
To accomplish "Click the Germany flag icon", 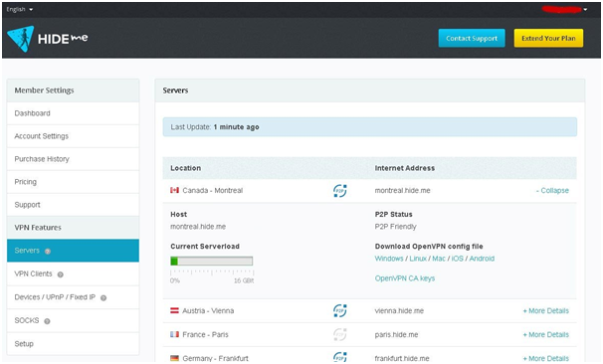I will pos(174,358).
